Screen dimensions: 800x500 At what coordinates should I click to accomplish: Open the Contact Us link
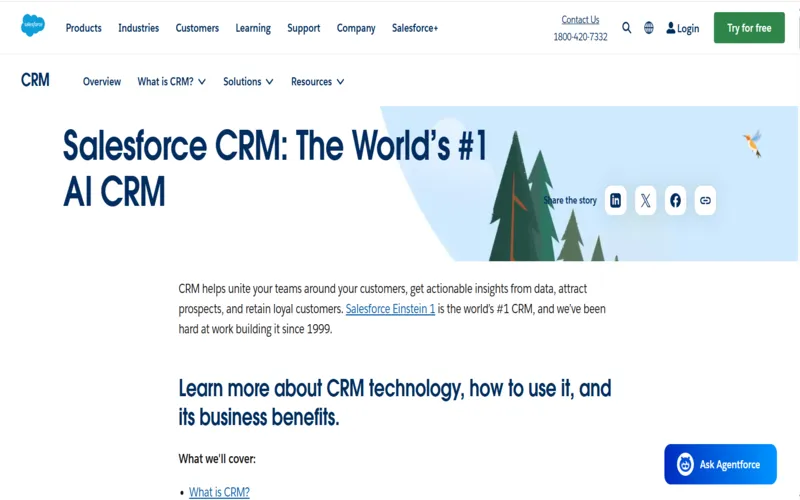coord(580,19)
